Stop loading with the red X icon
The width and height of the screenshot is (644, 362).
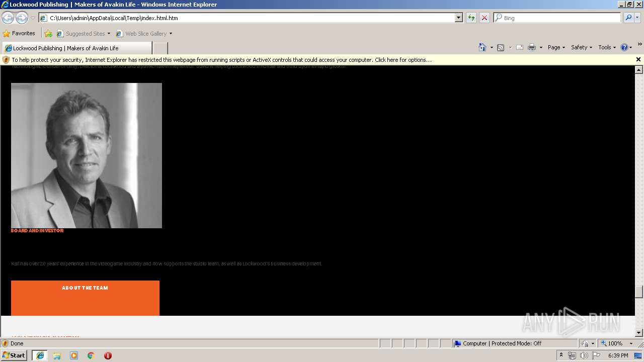pyautogui.click(x=485, y=18)
